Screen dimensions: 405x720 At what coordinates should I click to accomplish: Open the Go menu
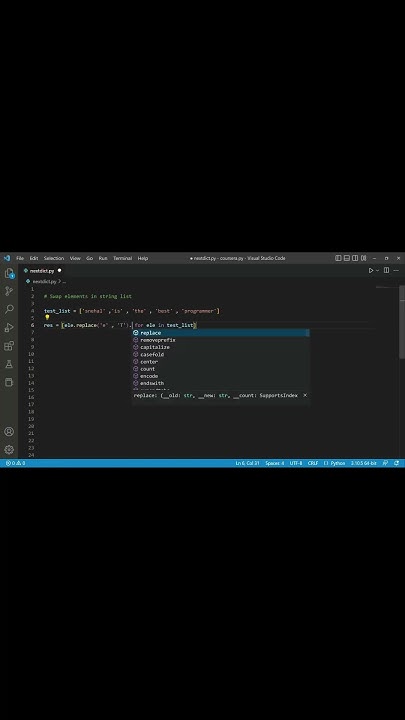click(90, 258)
